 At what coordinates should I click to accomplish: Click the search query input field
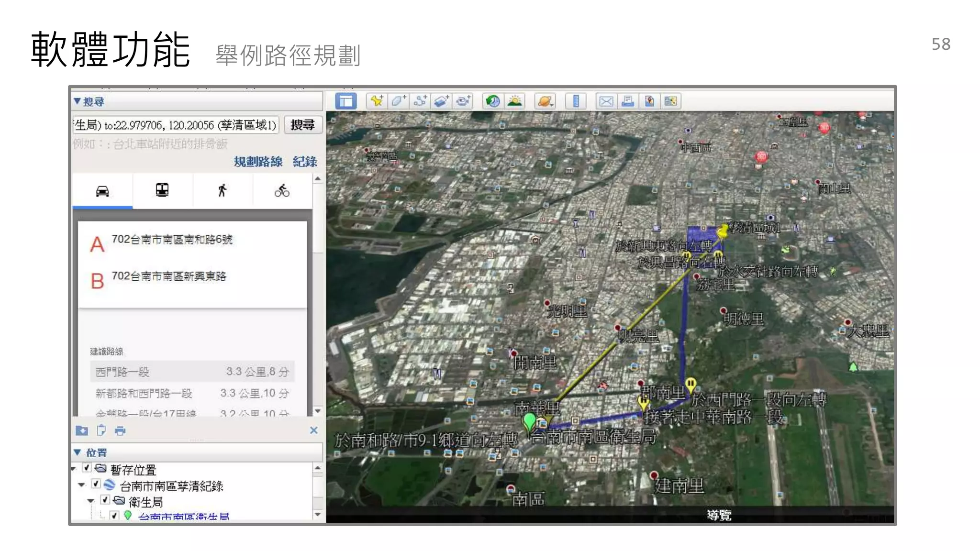click(175, 125)
